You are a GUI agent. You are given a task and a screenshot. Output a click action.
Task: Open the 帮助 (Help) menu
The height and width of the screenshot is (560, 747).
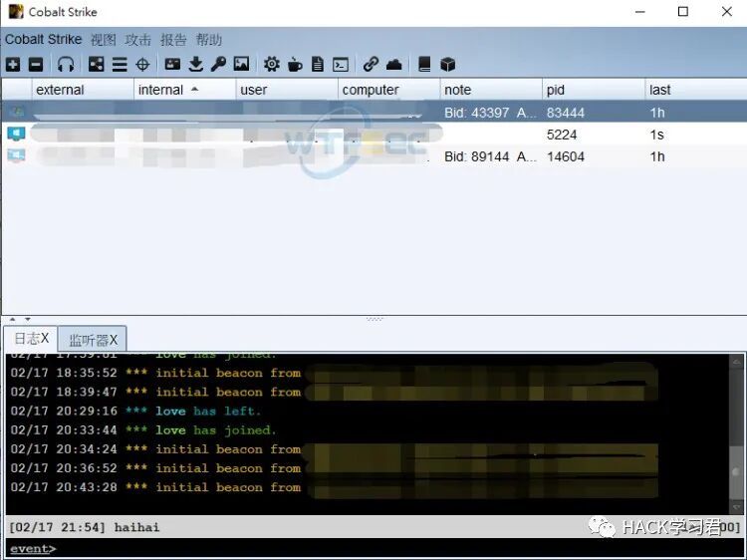point(209,40)
